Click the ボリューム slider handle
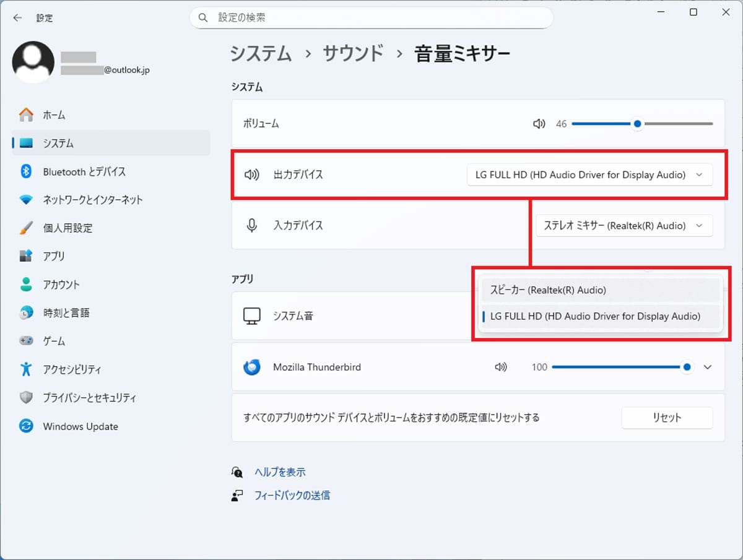743x560 pixels. pos(637,124)
